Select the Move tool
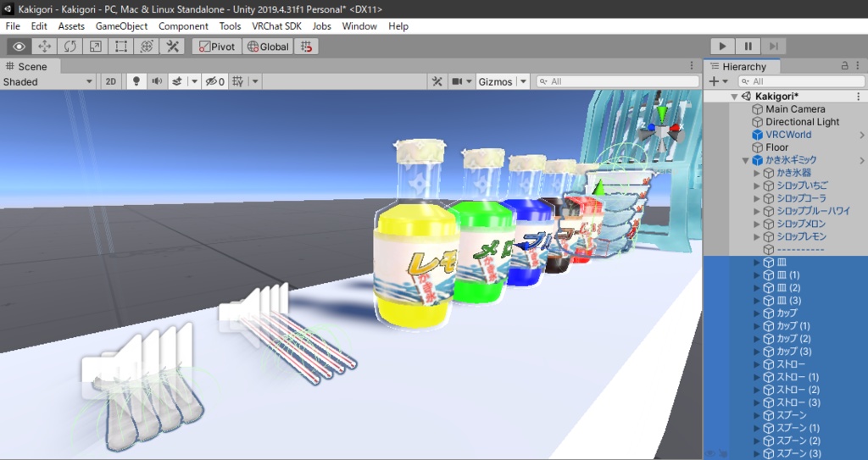This screenshot has width=868, height=460. (x=44, y=47)
